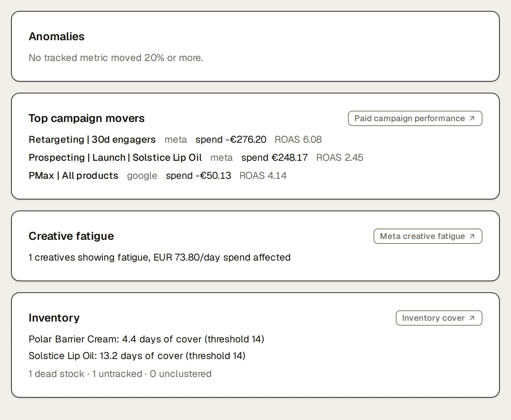Click 'PMax | All products' campaign name
The image size is (511, 420).
coord(73,175)
